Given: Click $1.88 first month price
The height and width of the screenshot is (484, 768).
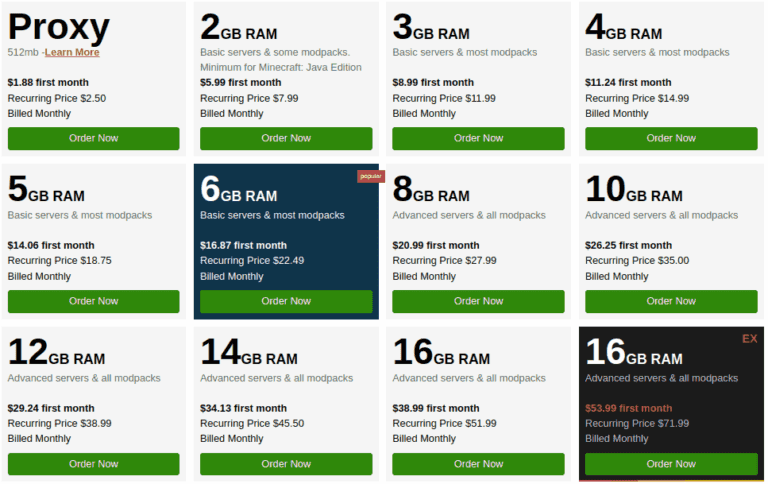Looking at the screenshot, I should click(48, 82).
